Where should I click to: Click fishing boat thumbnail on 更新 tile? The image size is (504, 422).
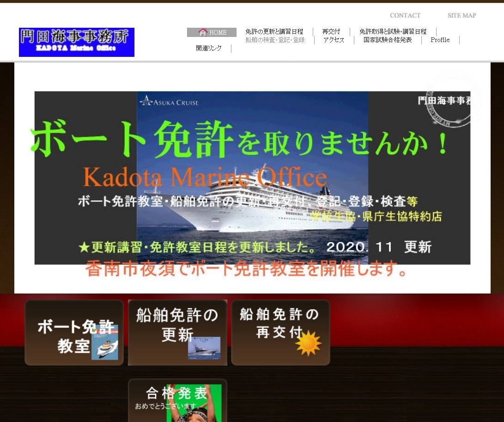[x=204, y=348]
